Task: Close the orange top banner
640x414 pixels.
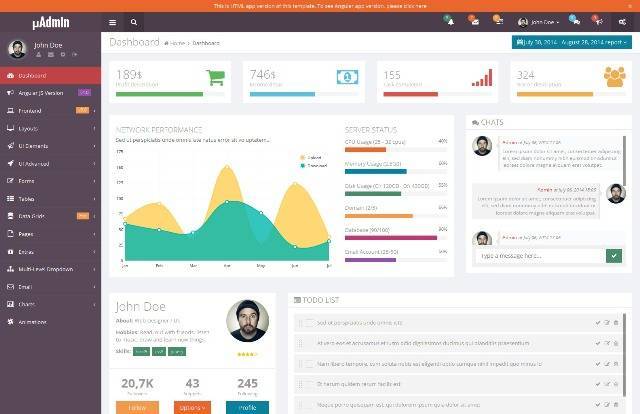Action: [630, 6]
